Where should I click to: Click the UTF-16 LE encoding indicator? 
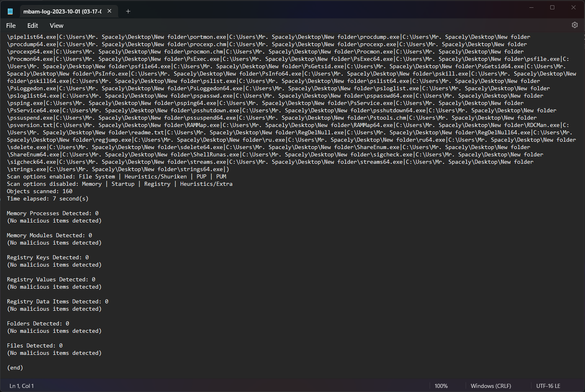tap(548, 386)
